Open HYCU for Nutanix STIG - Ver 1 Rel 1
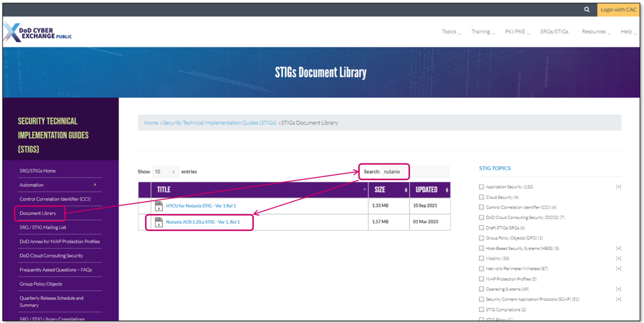The height and width of the screenshot is (323, 644). [201, 206]
